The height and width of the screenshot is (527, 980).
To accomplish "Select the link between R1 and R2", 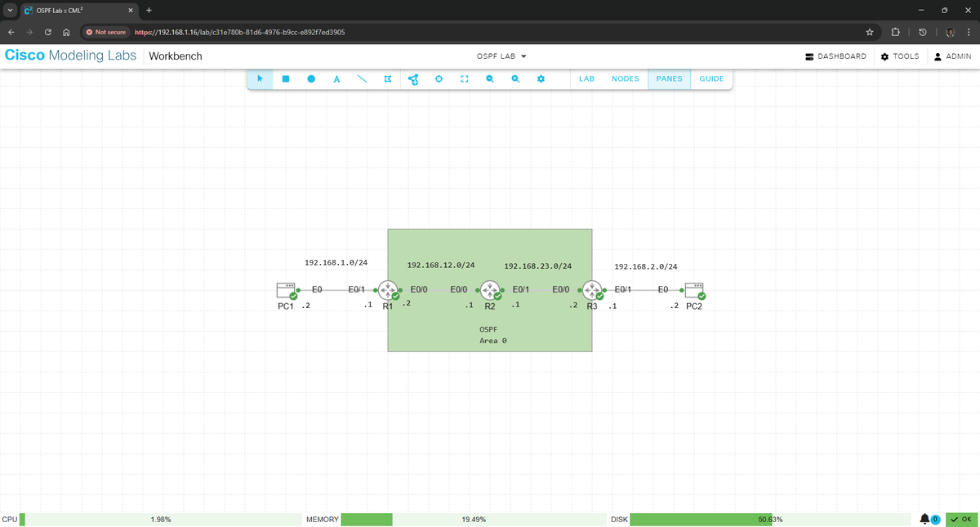I will point(439,289).
